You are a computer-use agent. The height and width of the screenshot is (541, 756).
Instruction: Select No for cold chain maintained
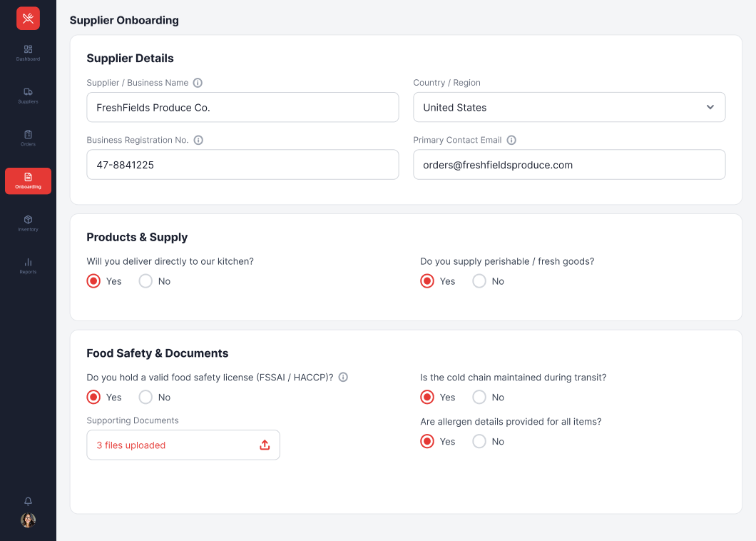click(x=479, y=397)
